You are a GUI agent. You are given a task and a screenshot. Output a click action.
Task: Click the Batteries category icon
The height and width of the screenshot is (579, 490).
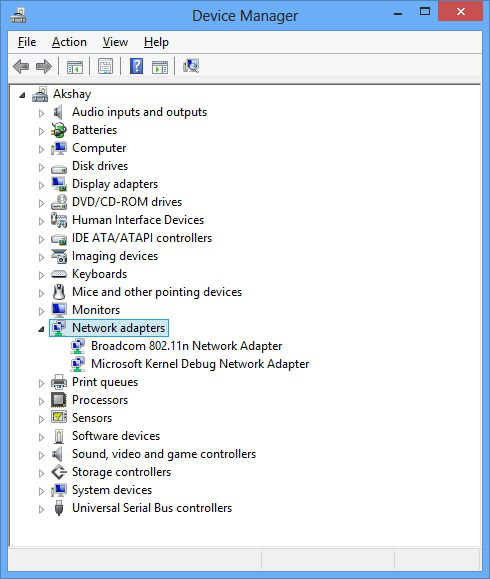[59, 130]
